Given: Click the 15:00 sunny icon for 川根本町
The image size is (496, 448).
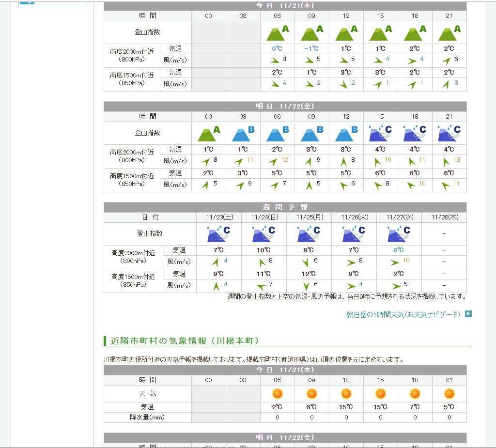Looking at the screenshot, I should click(380, 394).
